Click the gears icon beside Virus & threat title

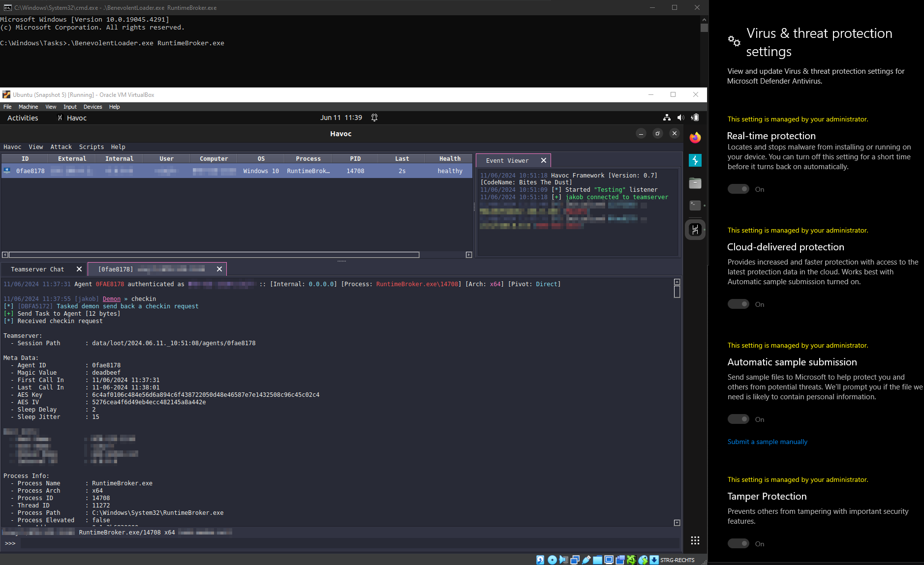pyautogui.click(x=734, y=41)
